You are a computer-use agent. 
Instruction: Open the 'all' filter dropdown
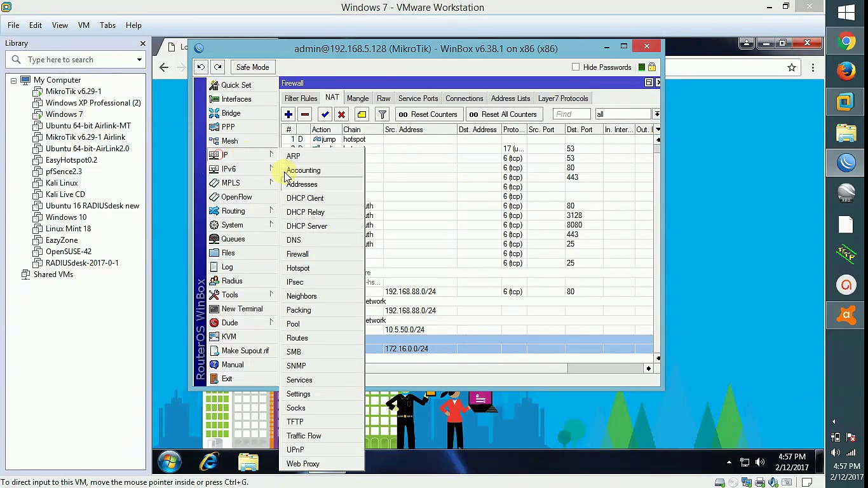pyautogui.click(x=656, y=114)
